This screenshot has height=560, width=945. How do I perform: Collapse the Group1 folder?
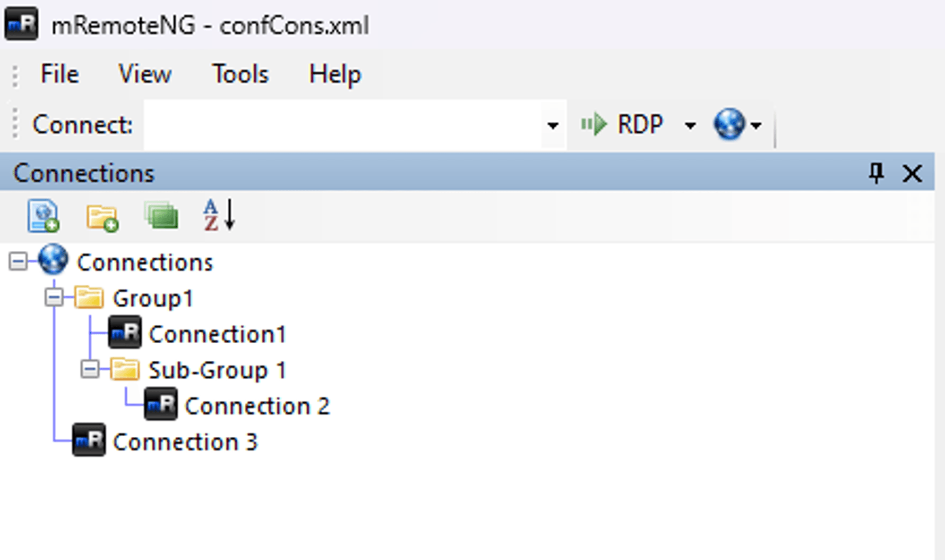pos(54,297)
